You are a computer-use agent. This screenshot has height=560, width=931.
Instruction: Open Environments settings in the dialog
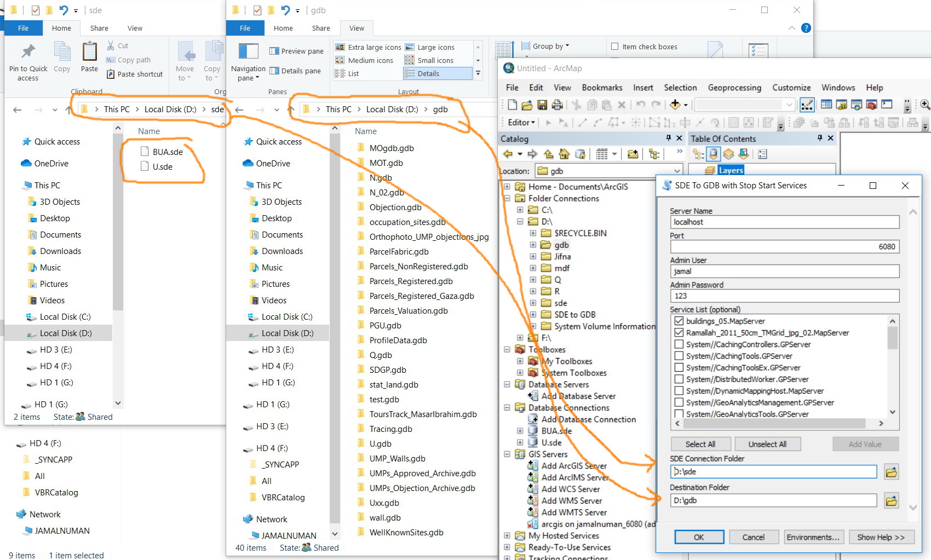pos(813,537)
